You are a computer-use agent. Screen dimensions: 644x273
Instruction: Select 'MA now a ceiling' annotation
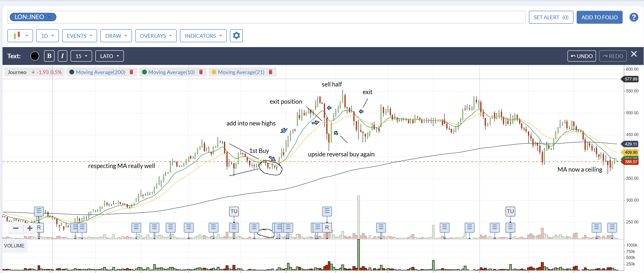580,169
